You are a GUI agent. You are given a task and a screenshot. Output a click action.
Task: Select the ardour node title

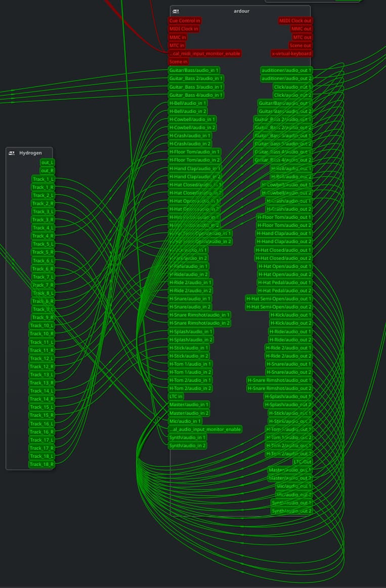pyautogui.click(x=242, y=11)
